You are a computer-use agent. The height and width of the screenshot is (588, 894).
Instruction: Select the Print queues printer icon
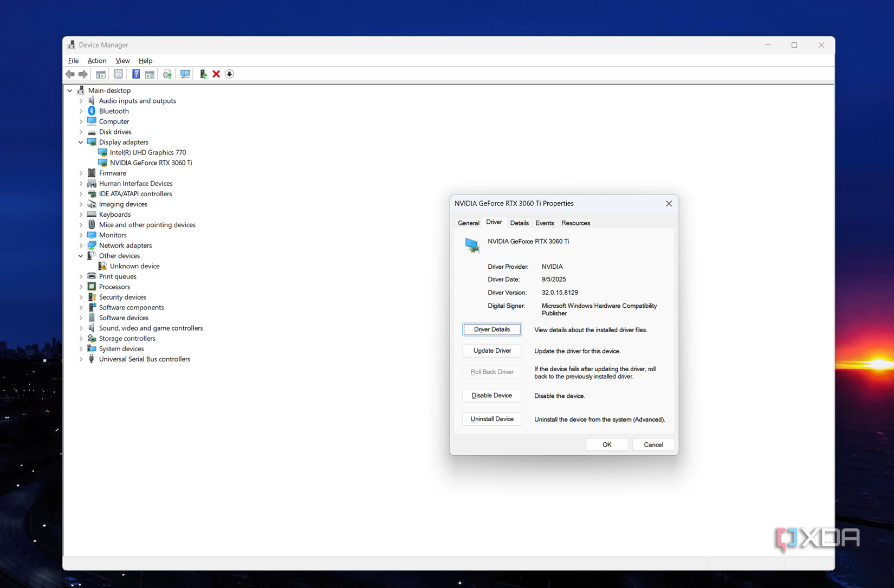(92, 276)
